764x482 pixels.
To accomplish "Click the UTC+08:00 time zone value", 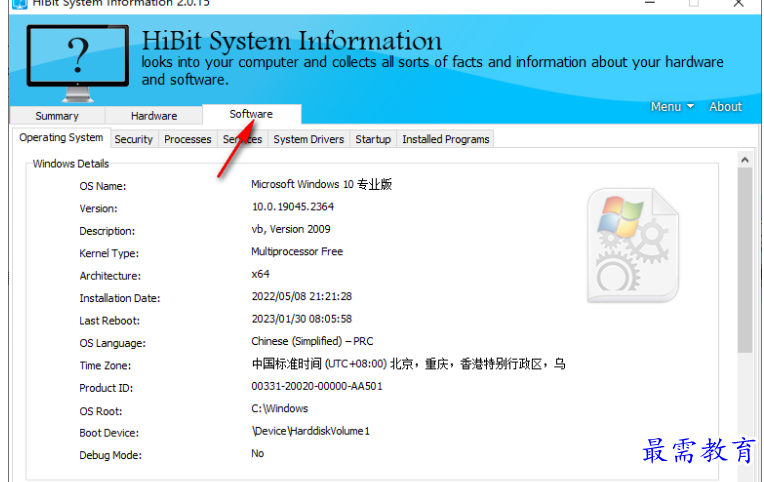I will 408,364.
